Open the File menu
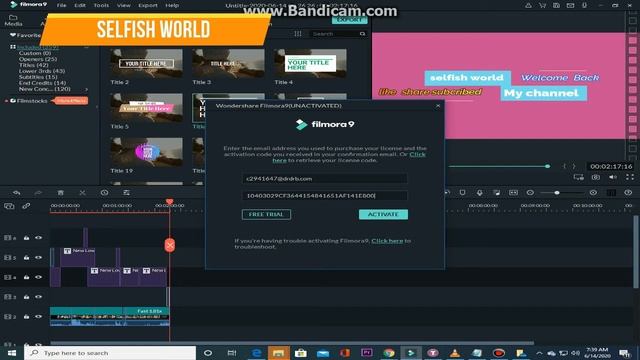This screenshot has width=640, height=360. click(x=62, y=5)
